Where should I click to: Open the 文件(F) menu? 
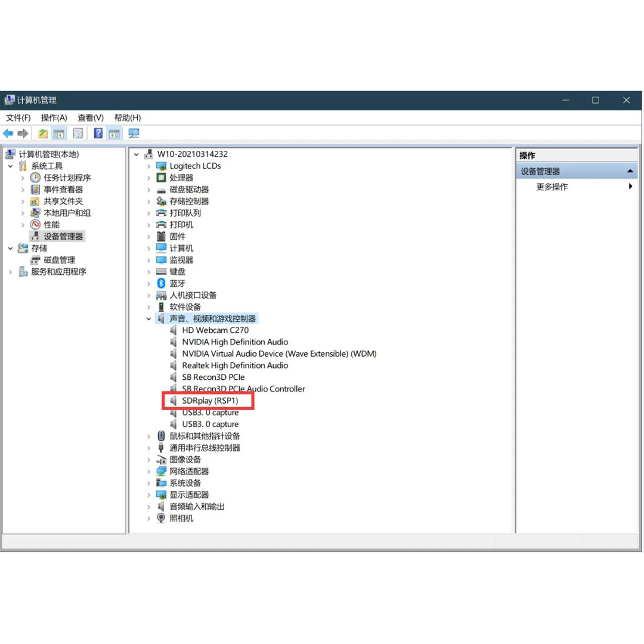pos(18,118)
